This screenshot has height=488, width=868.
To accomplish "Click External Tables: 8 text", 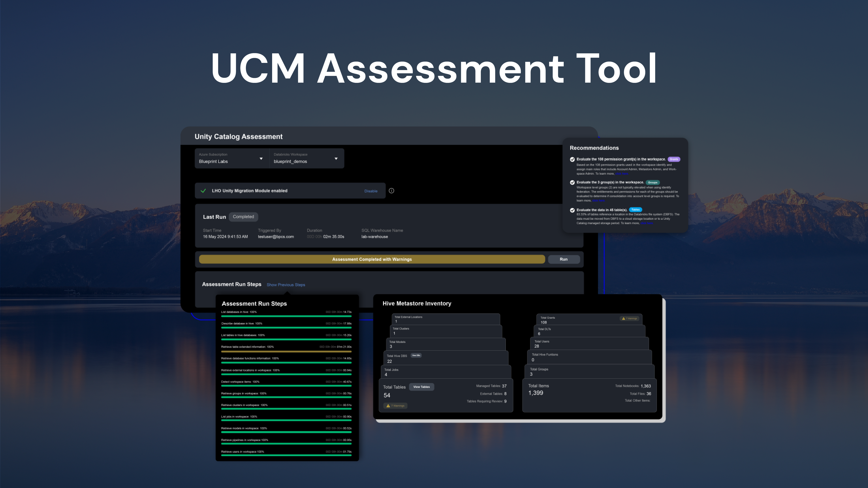I will coord(493,394).
